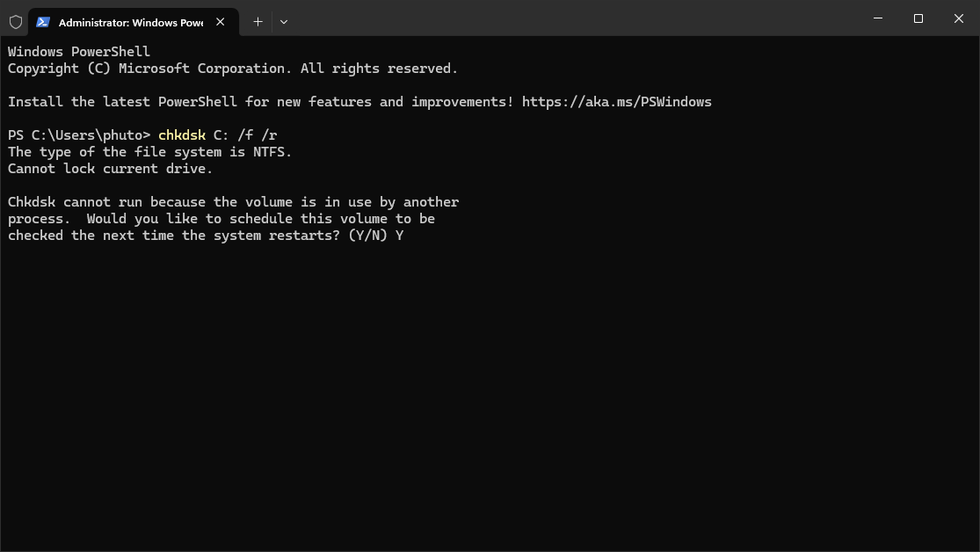Click the empty title bar area
This screenshot has height=552, width=980.
tap(571, 18)
